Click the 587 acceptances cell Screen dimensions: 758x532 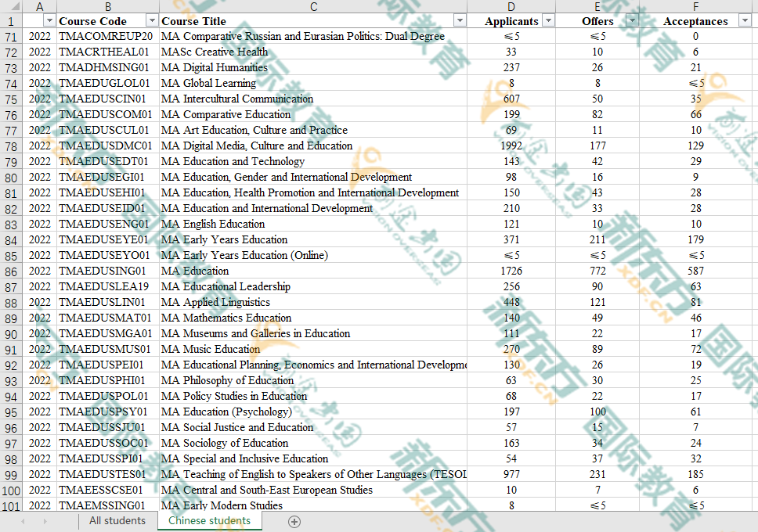[x=695, y=271]
